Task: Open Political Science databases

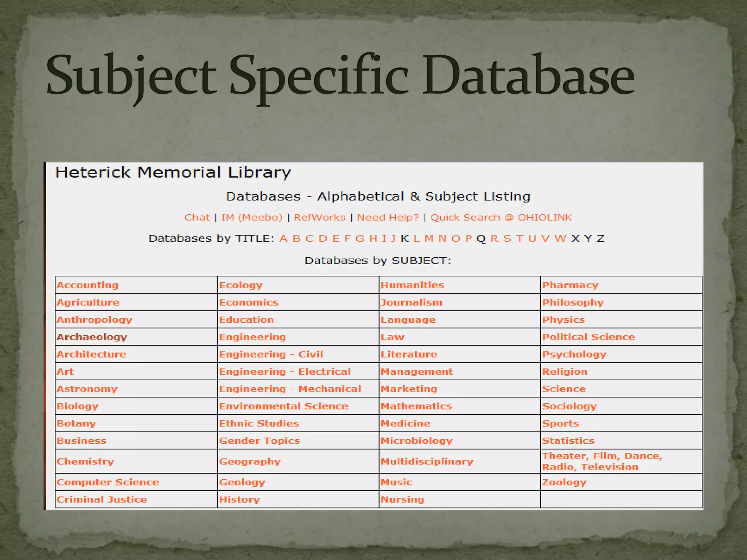Action: 588,337
